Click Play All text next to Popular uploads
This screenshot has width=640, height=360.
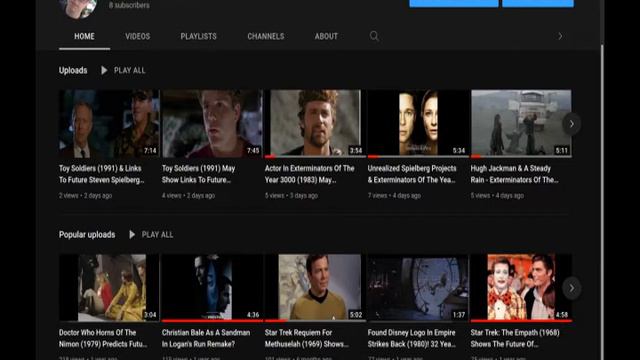[157, 235]
